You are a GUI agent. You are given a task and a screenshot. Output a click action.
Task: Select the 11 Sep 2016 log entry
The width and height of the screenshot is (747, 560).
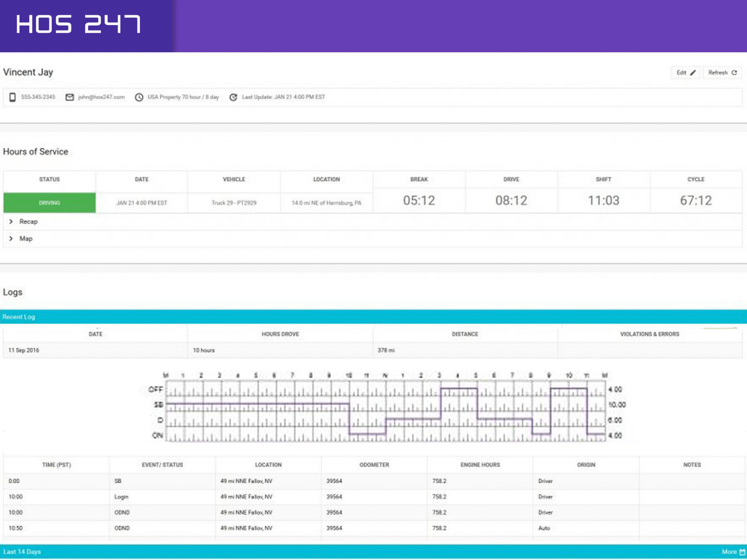(24, 350)
